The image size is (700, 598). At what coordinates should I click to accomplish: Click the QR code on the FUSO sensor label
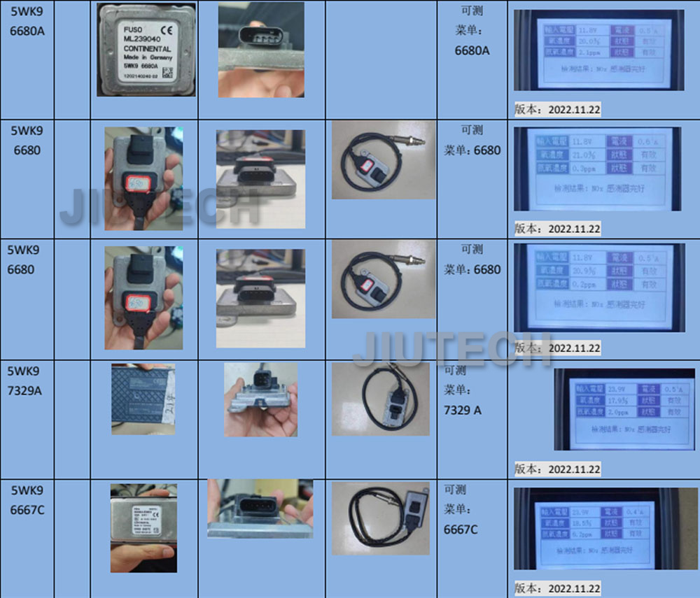[x=167, y=71]
